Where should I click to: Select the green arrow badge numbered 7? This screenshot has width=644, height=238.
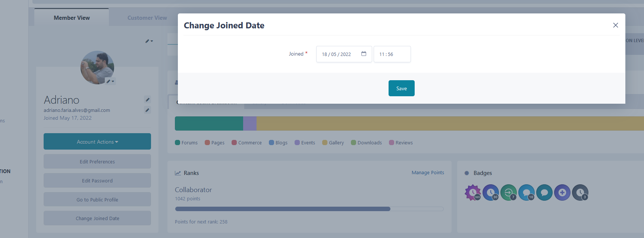point(508,192)
